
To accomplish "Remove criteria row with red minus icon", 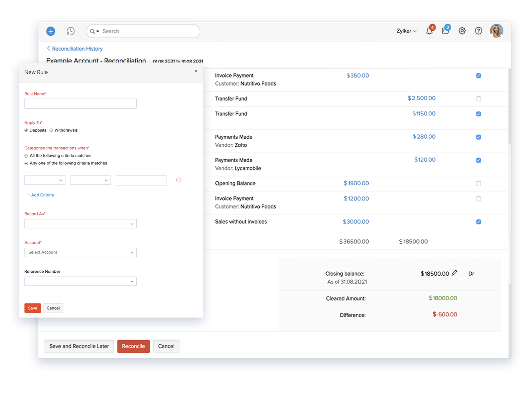I will point(179,180).
